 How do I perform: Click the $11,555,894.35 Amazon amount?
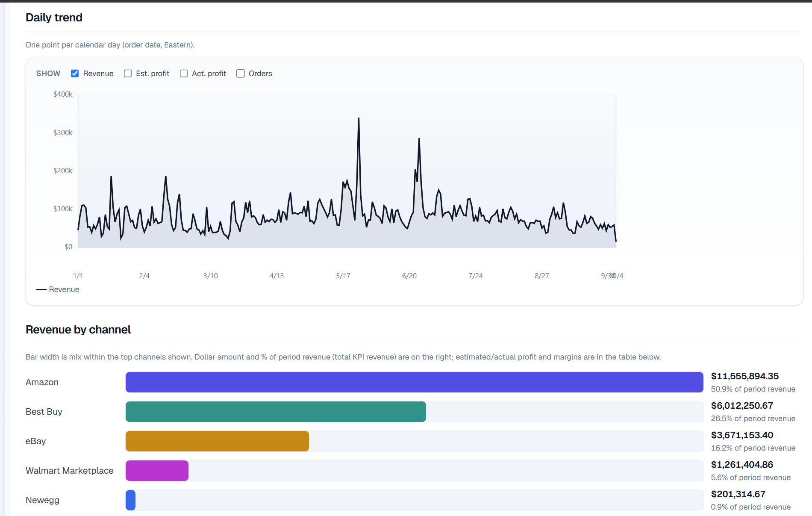tap(744, 376)
